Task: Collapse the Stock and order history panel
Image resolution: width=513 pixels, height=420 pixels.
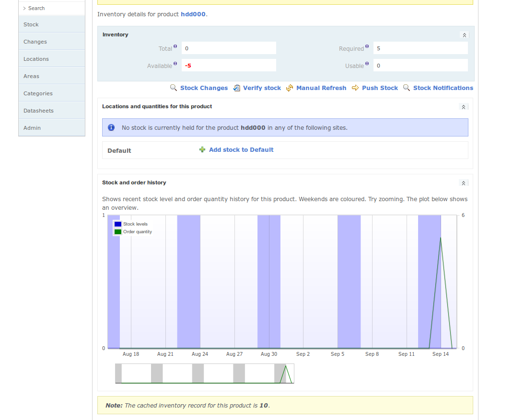Action: point(463,183)
